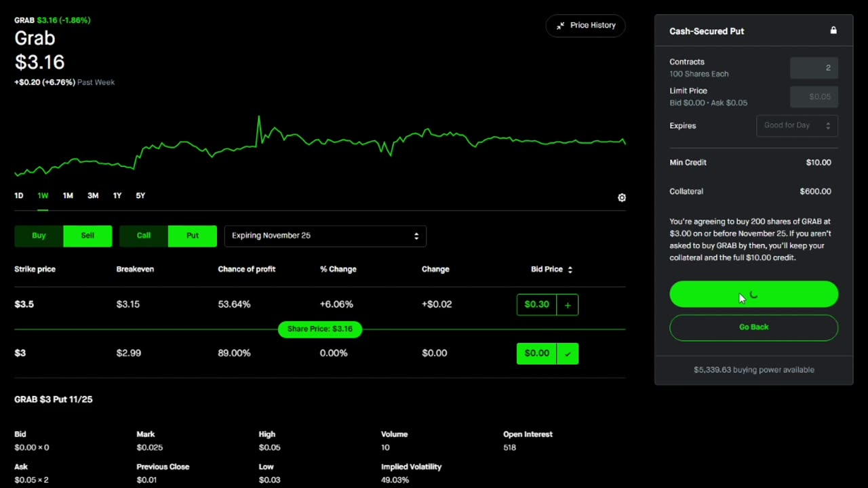Click the $3.5 strike price row
Image resolution: width=868 pixels, height=488 pixels.
tap(319, 305)
